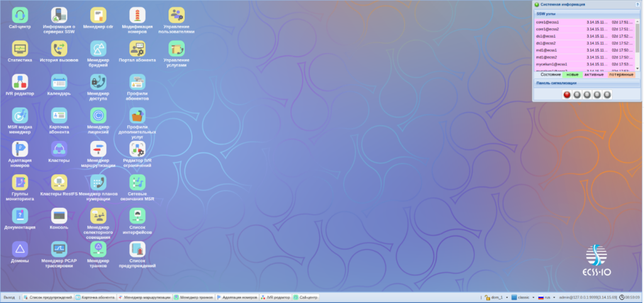644x303 pixels.
Task: Click help button in Системная информация
Action: [x=638, y=4]
